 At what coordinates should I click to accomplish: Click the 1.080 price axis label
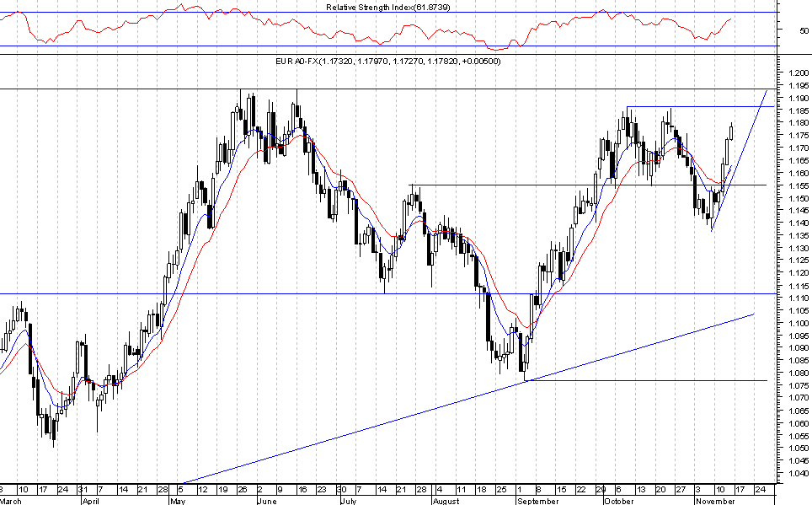point(799,373)
